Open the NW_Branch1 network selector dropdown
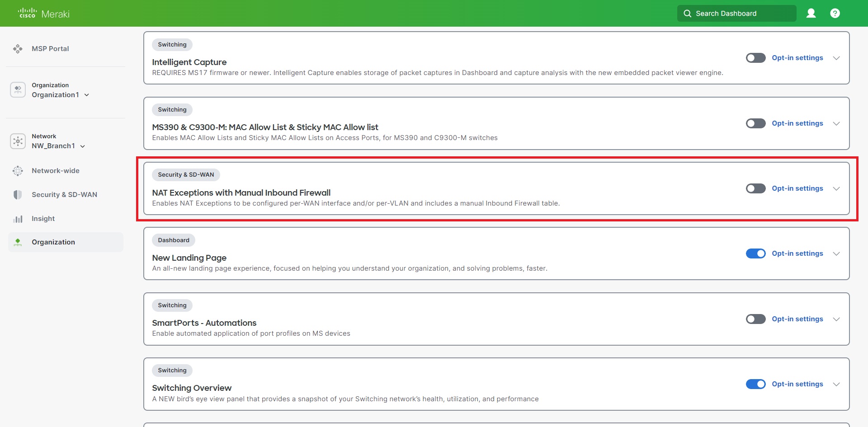Viewport: 868px width, 427px height. pyautogui.click(x=82, y=146)
